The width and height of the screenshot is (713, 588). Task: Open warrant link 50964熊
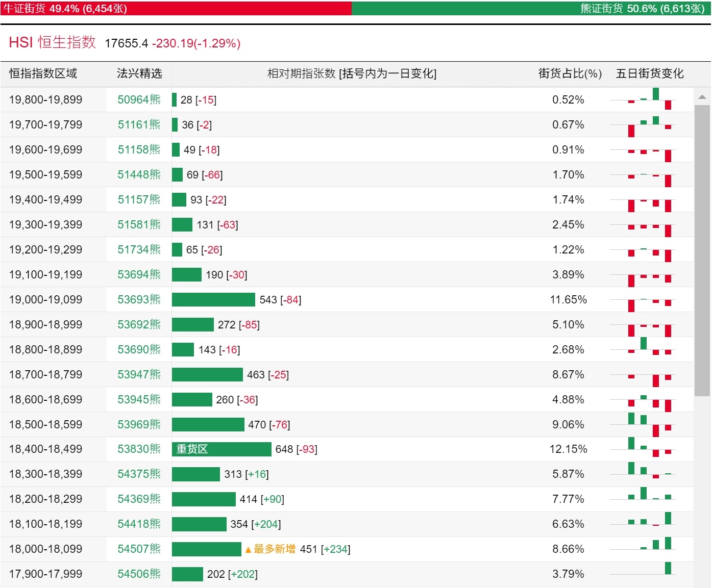[139, 100]
